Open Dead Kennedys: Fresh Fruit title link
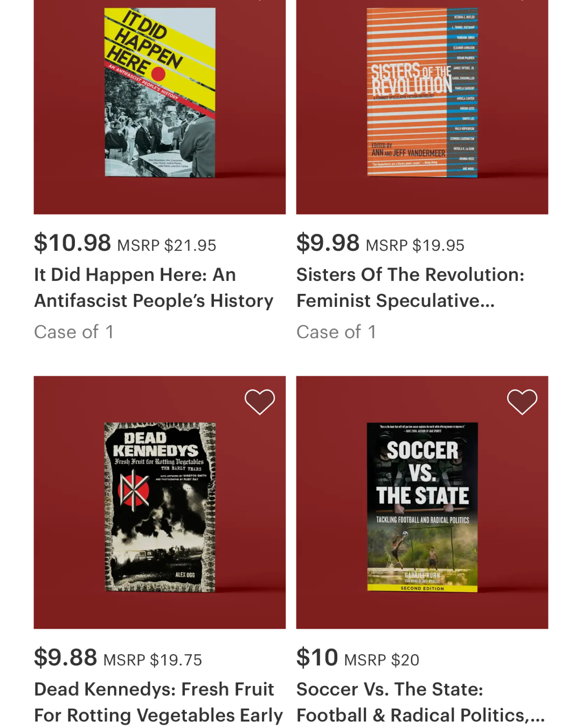 (x=158, y=702)
